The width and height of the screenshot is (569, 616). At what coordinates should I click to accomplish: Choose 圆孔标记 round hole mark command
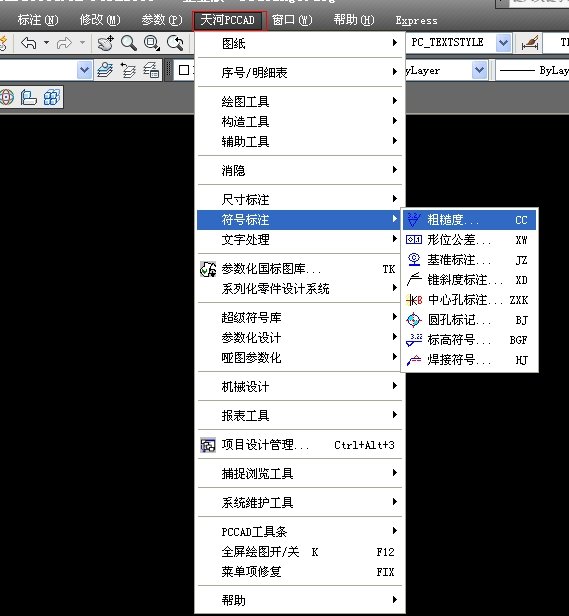(470, 320)
